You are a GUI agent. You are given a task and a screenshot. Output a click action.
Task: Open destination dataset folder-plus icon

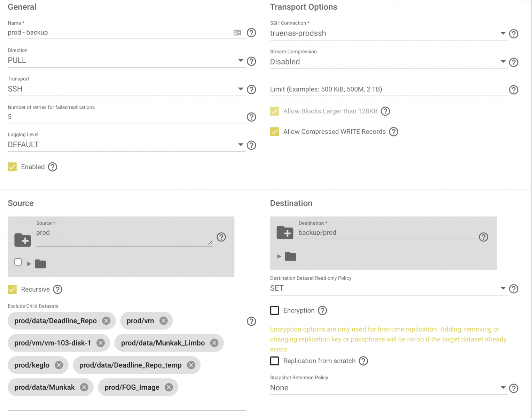(285, 233)
